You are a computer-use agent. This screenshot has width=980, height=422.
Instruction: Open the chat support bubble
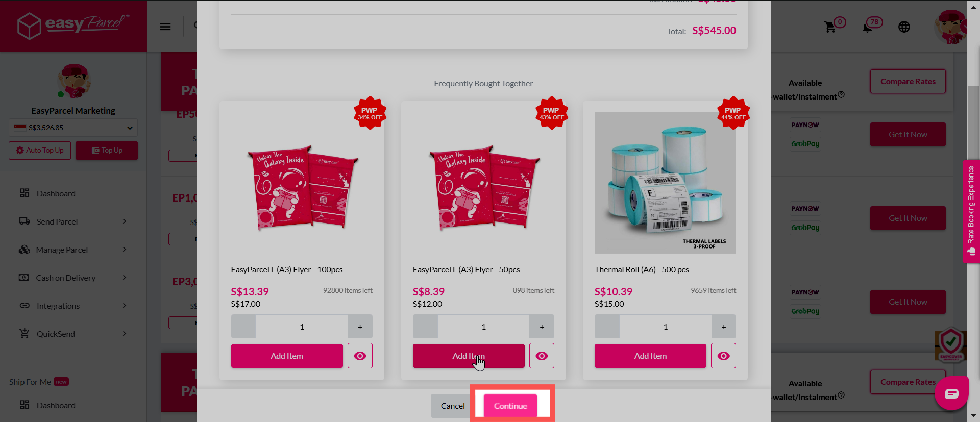coord(951,393)
